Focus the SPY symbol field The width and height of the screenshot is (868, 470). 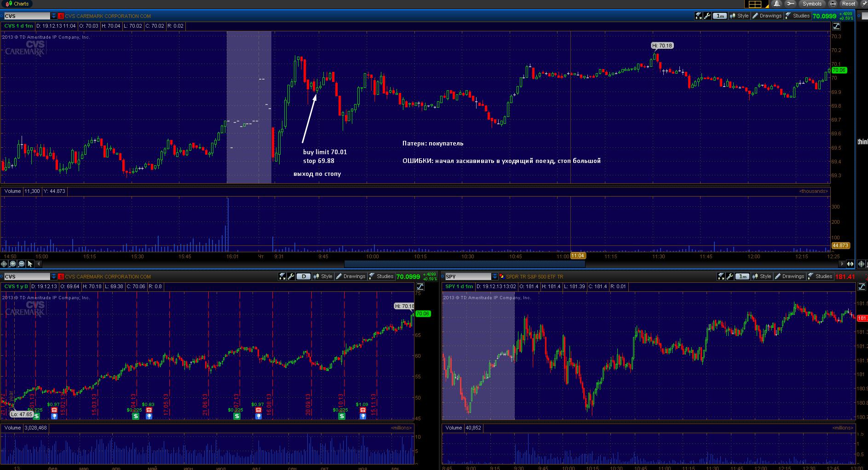(467, 277)
